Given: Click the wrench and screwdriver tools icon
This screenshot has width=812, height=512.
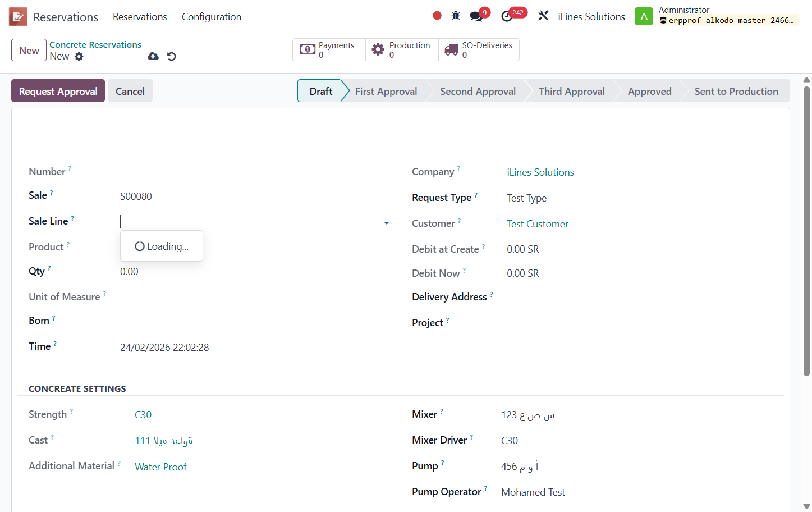Looking at the screenshot, I should [543, 16].
